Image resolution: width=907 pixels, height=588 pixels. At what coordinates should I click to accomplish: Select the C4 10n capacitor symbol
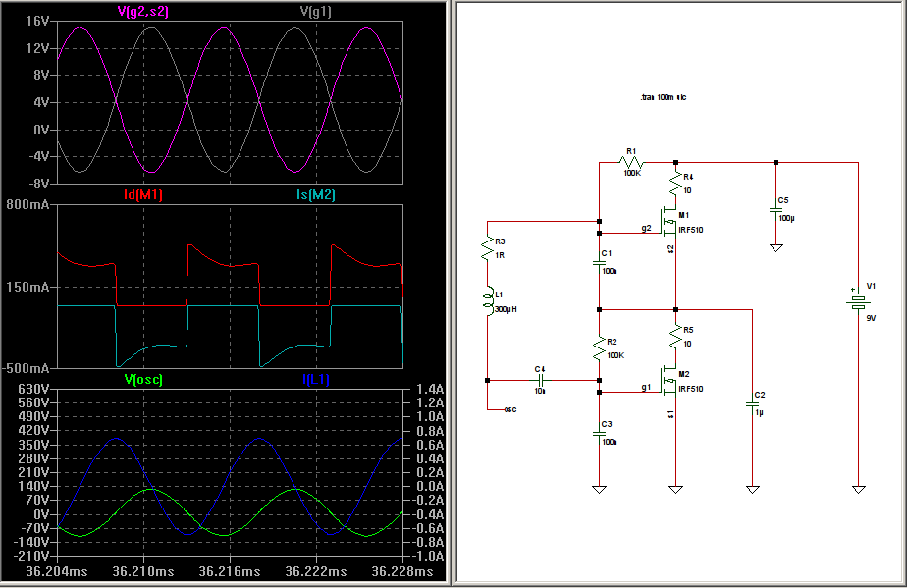[539, 380]
